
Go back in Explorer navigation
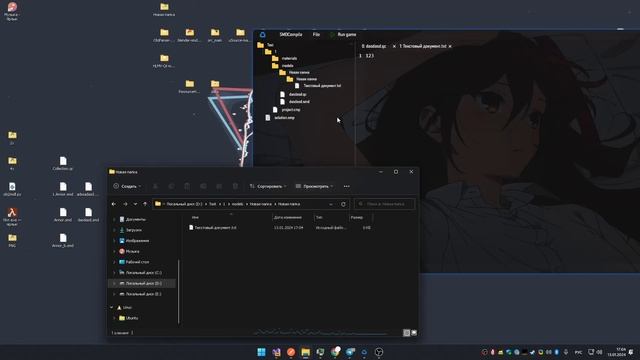114,204
